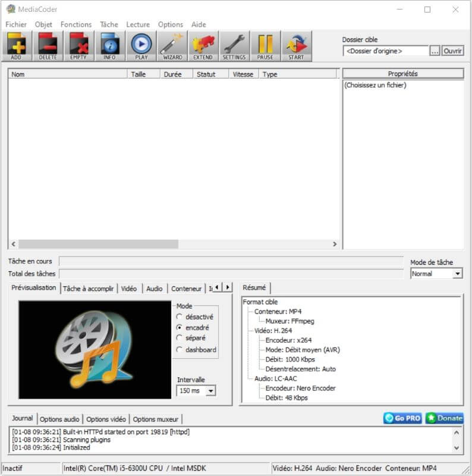Switch to the Tâche à accomplir tab
This screenshot has height=476, width=472.
pos(88,289)
